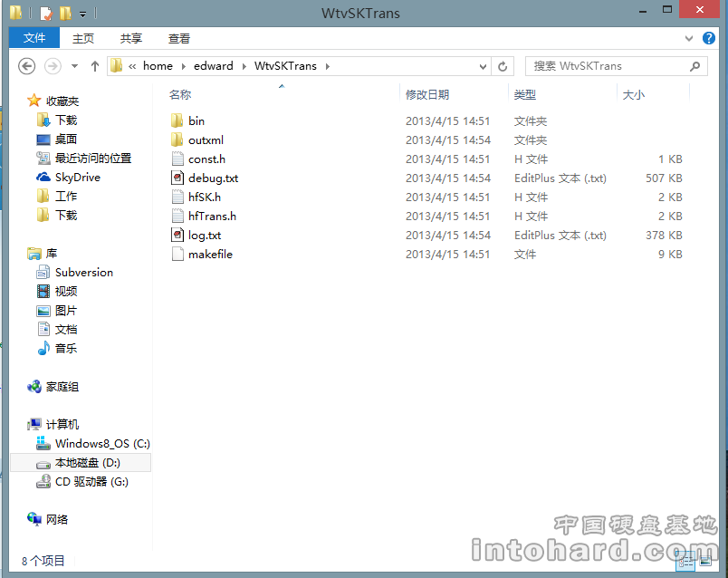Open the Subversion library
The width and height of the screenshot is (728, 578).
[x=84, y=273]
